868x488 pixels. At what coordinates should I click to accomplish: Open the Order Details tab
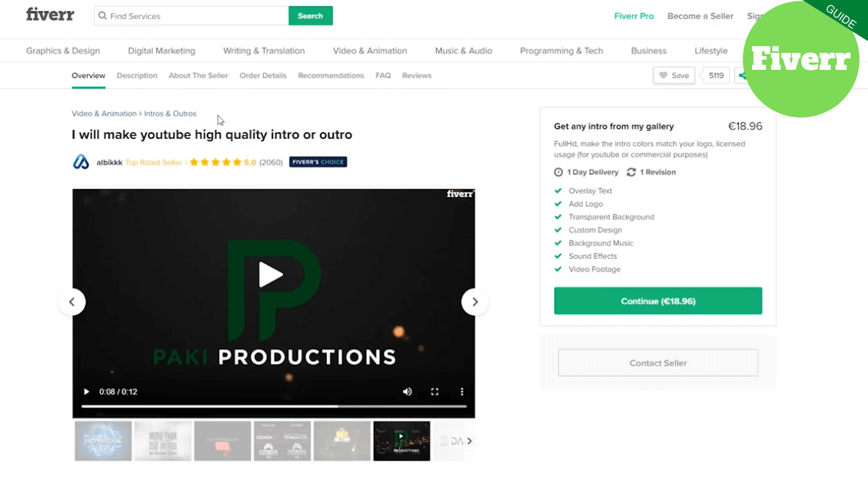263,75
